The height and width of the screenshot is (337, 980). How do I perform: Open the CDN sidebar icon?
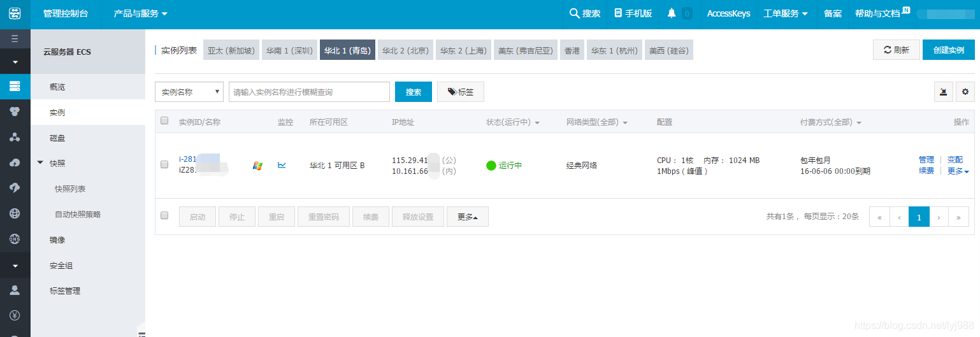pos(15,188)
